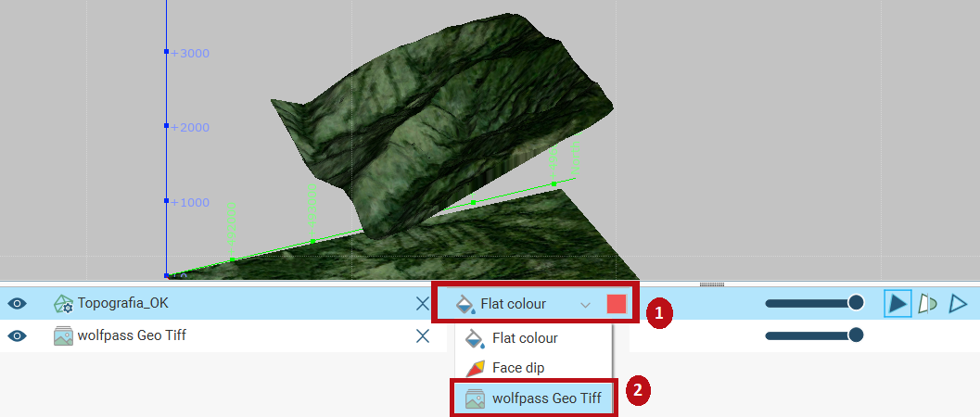The height and width of the screenshot is (417, 980).
Task: Click the Face dip icon in the list
Action: pyautogui.click(x=475, y=368)
